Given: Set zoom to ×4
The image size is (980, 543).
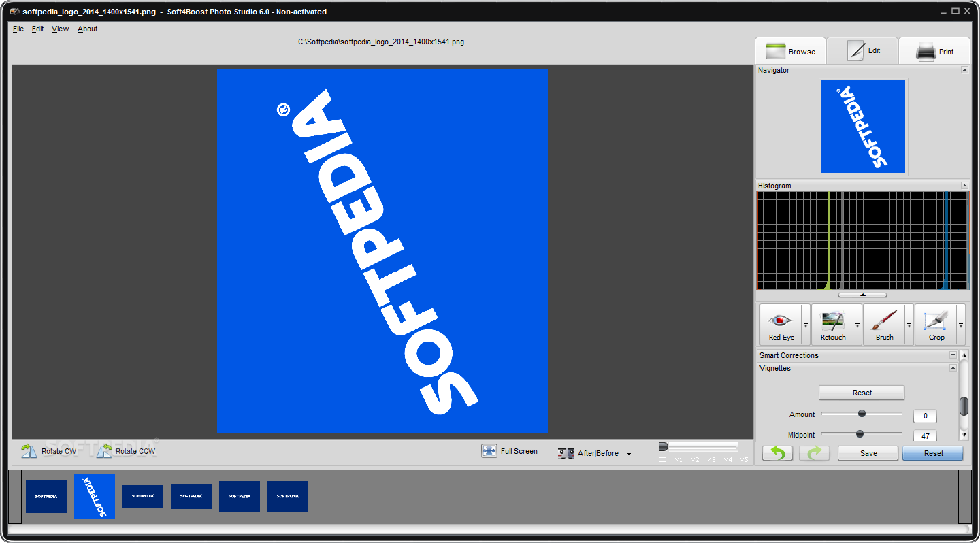Looking at the screenshot, I should coord(728,460).
